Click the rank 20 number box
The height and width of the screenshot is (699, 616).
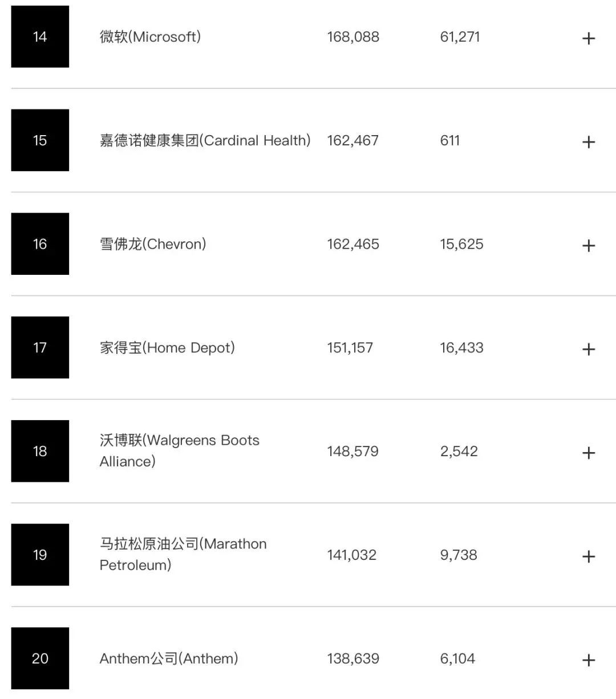pos(40,659)
